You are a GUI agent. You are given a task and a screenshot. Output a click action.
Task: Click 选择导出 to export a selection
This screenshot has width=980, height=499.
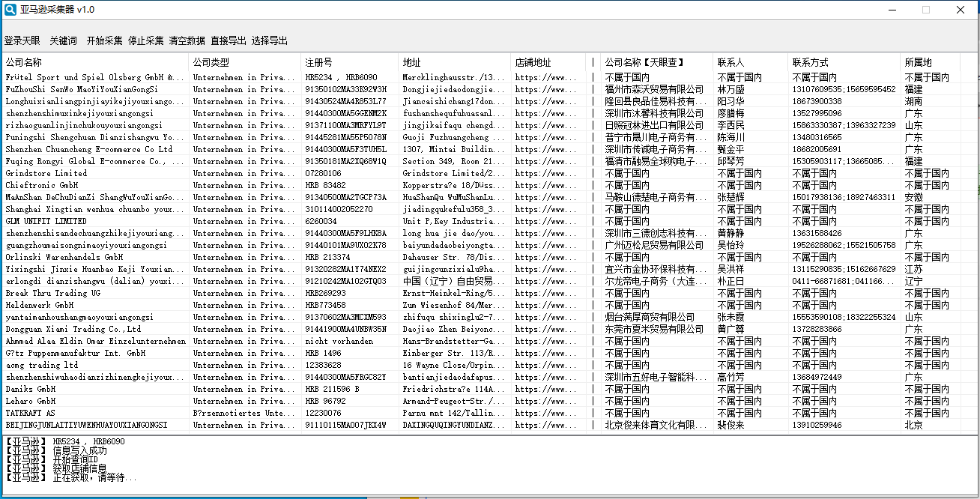point(270,40)
